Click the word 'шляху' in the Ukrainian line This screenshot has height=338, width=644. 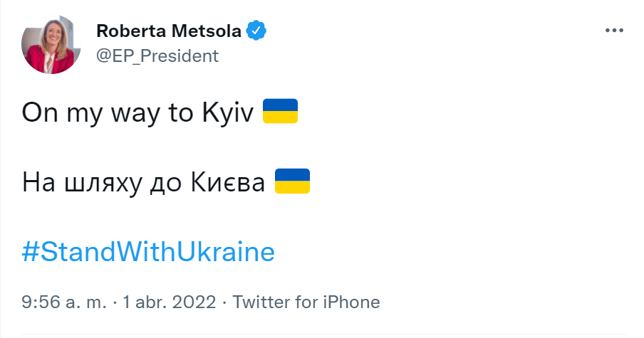94,183
